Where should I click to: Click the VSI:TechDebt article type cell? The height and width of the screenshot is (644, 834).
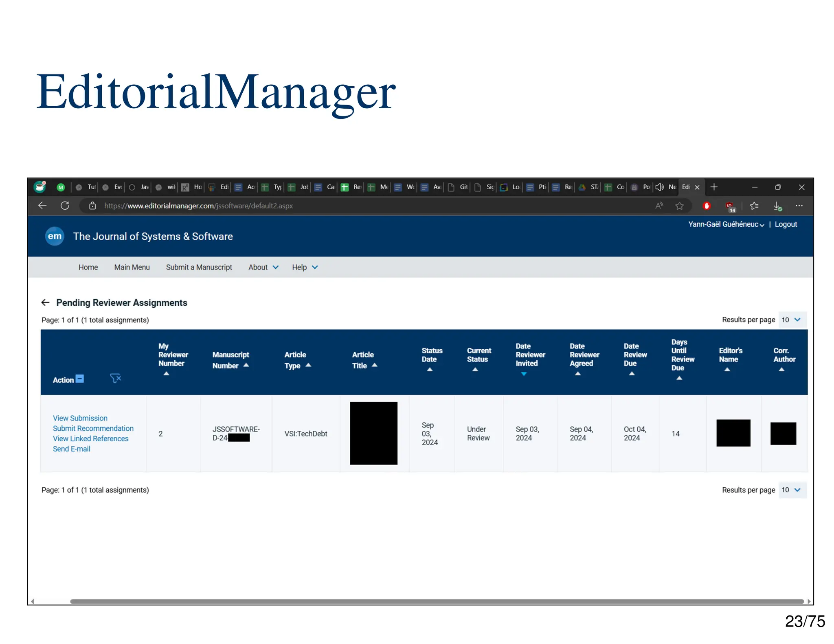(306, 434)
